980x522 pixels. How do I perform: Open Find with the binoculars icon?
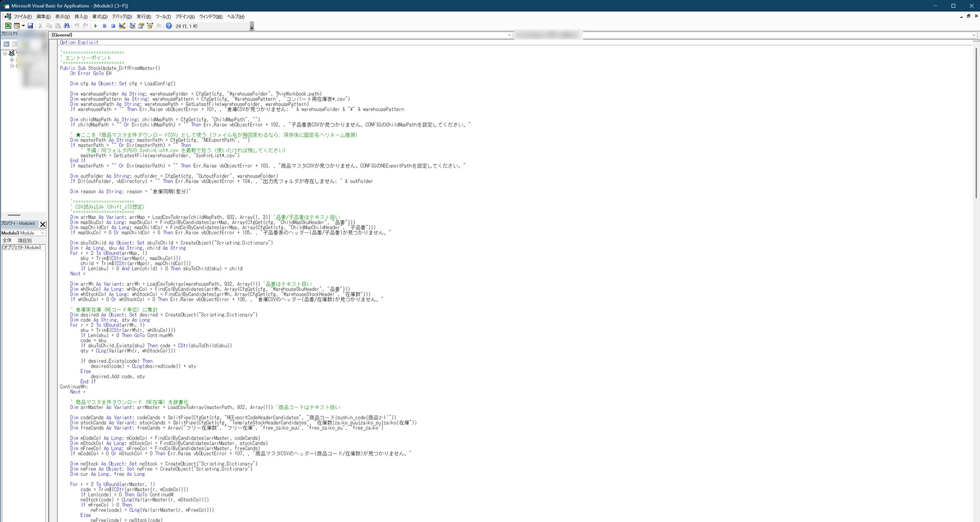tap(66, 26)
